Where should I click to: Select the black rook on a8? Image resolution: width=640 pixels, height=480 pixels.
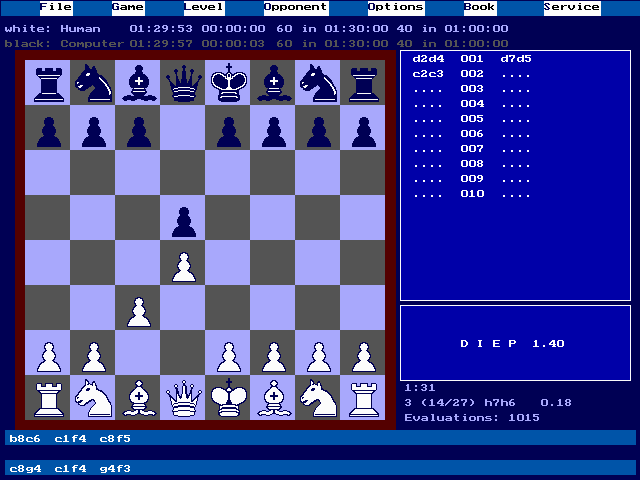(49, 84)
